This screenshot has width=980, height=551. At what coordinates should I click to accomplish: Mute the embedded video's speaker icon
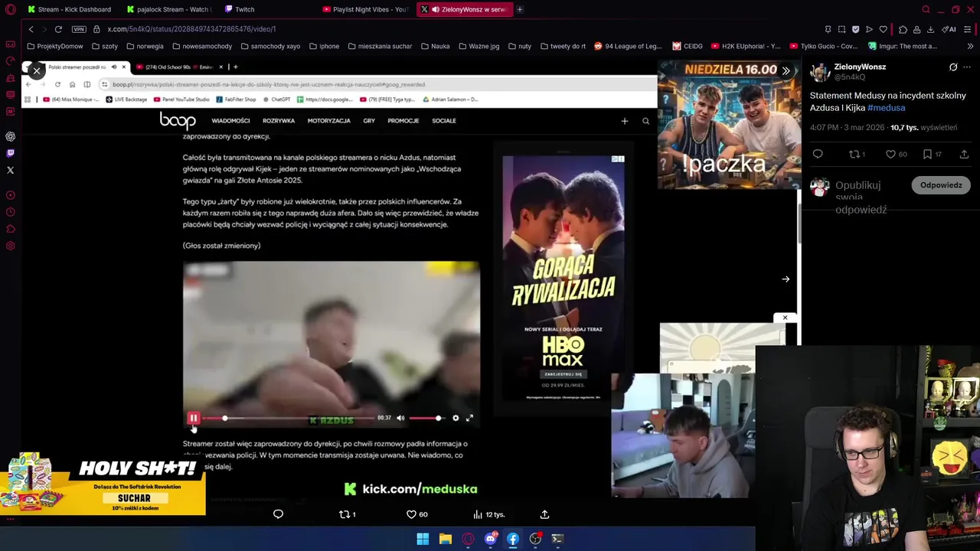pyautogui.click(x=400, y=418)
